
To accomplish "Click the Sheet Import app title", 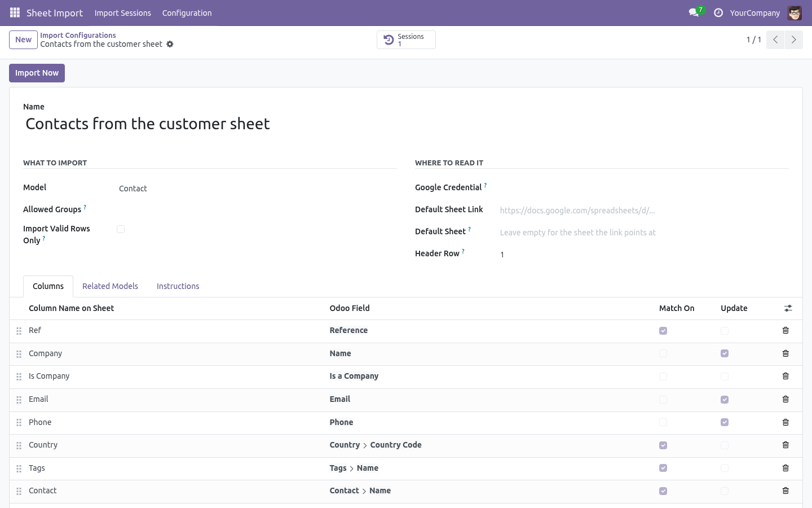I will click(55, 13).
